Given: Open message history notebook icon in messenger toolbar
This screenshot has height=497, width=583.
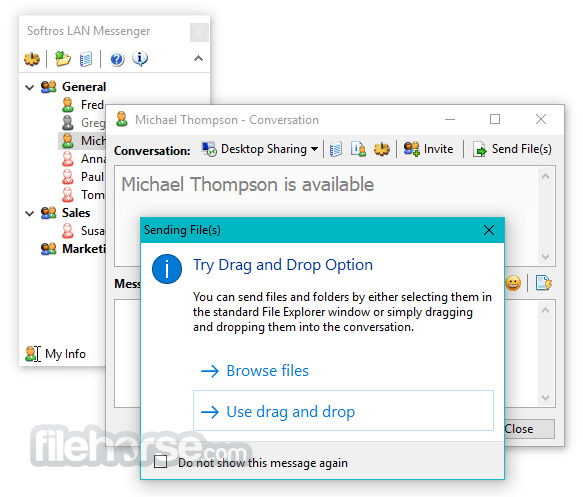Looking at the screenshot, I should (86, 59).
